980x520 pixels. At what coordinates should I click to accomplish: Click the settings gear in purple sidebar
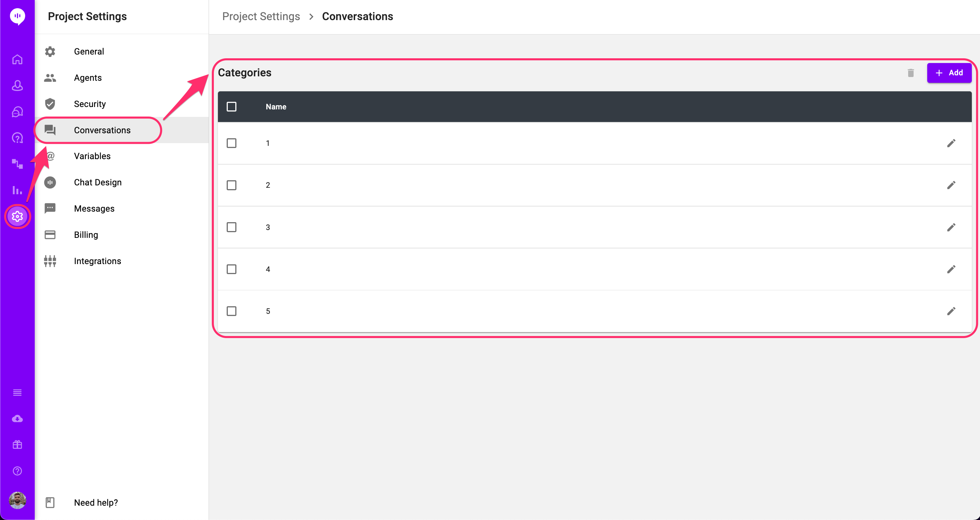click(17, 216)
